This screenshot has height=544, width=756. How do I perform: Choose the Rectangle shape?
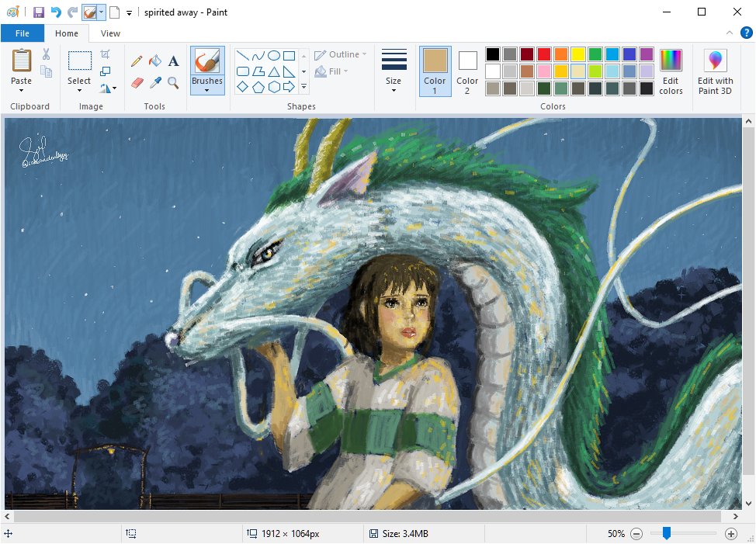click(290, 55)
